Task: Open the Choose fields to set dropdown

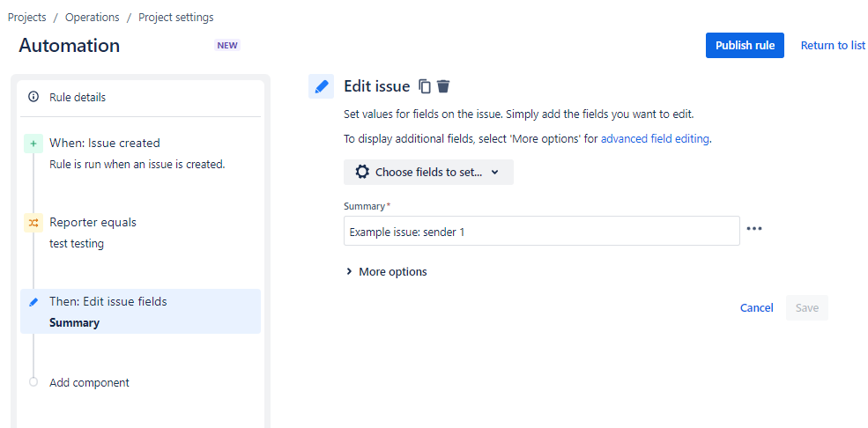Action: pos(428,172)
